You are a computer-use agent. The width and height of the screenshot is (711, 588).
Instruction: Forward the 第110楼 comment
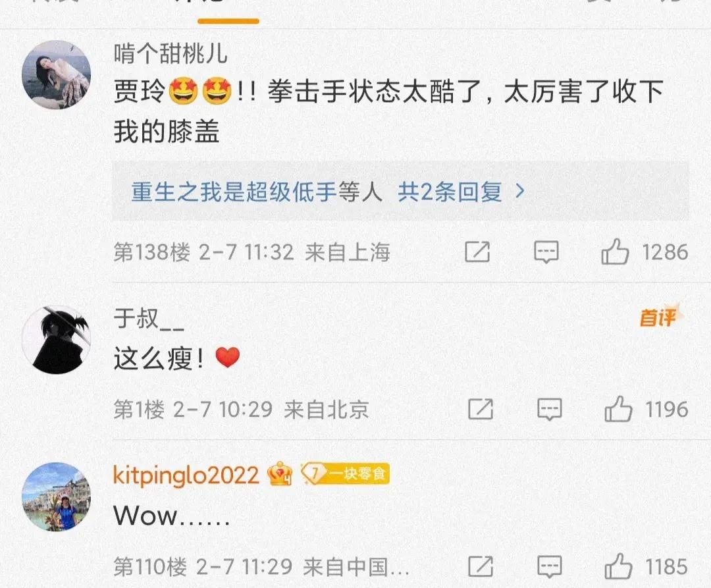point(481,566)
